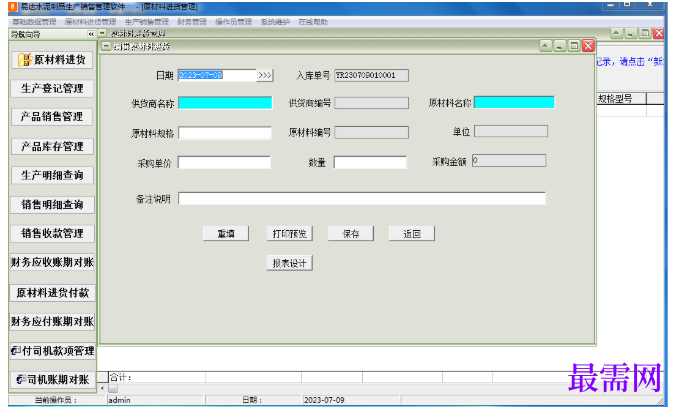The width and height of the screenshot is (680, 409).
Task: Click the app logo in the title bar
Action: pyautogui.click(x=13, y=7)
